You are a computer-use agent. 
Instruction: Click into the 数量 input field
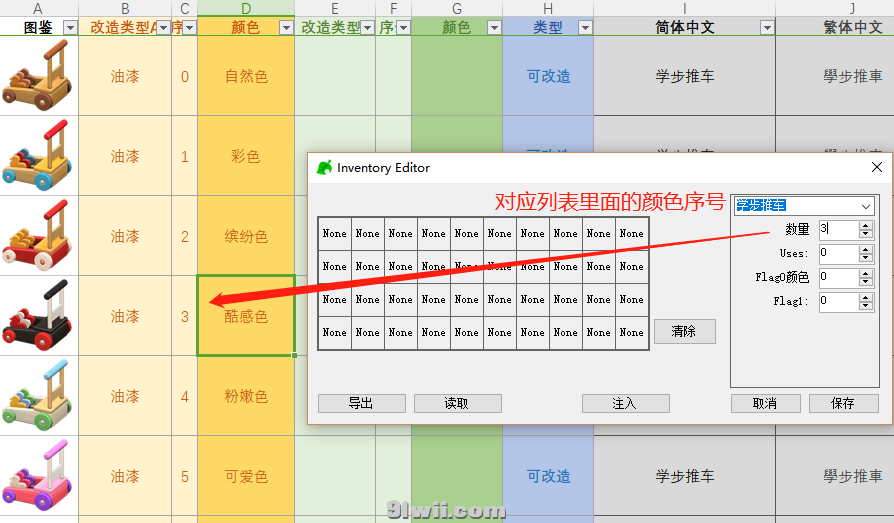(837, 230)
